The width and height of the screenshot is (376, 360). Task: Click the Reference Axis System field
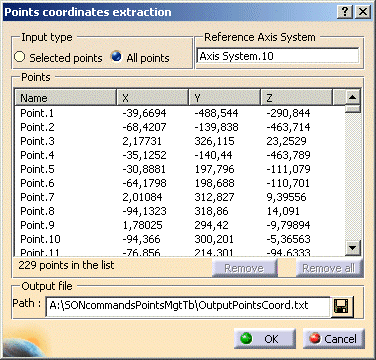point(278,56)
